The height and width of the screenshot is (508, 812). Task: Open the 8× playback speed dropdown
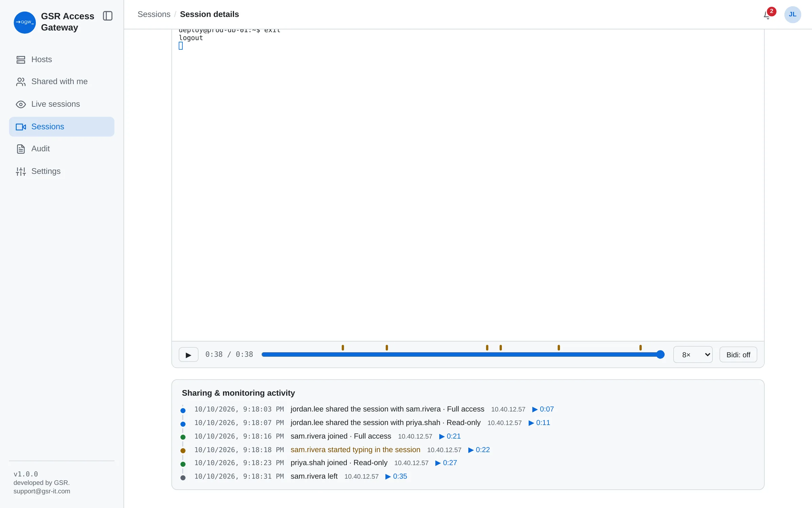tap(693, 355)
